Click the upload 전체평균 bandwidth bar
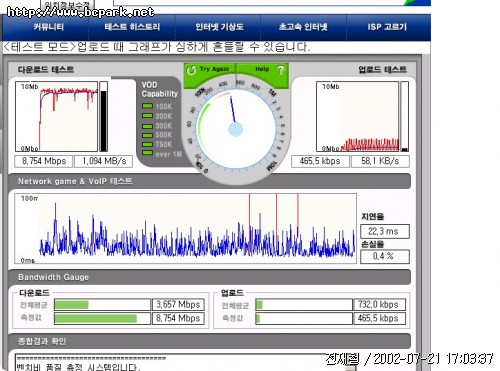 304,305
